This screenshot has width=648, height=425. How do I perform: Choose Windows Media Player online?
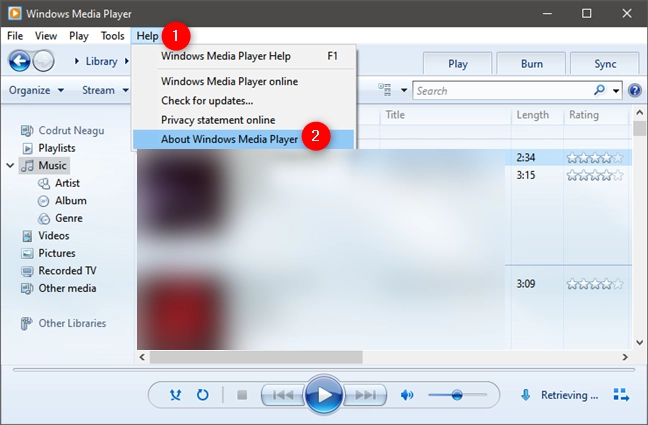point(244,81)
